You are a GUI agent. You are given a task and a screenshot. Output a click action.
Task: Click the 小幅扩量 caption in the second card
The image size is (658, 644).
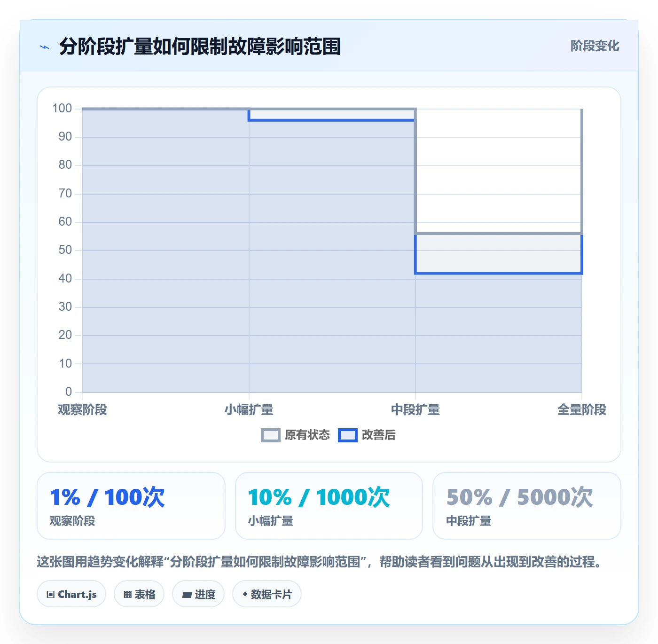[x=271, y=521]
